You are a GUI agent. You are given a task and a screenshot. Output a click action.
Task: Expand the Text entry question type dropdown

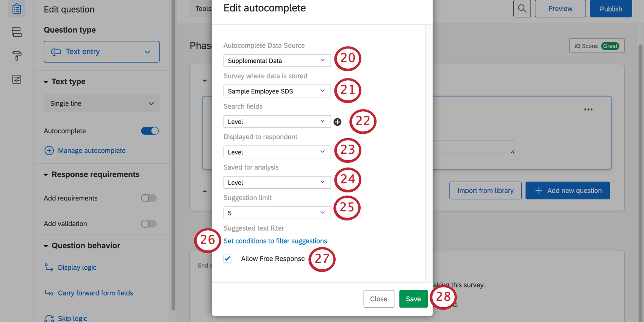coord(102,52)
